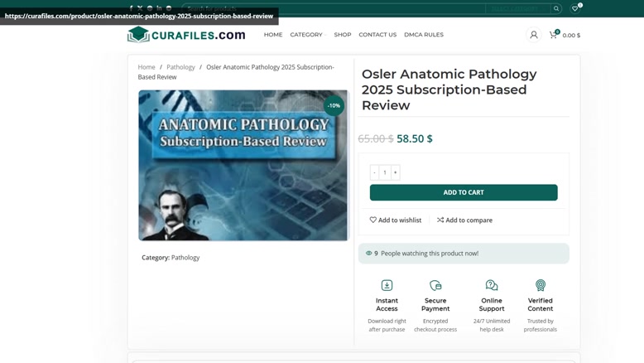644x363 pixels.
Task: Click Add to compare
Action: 464,220
